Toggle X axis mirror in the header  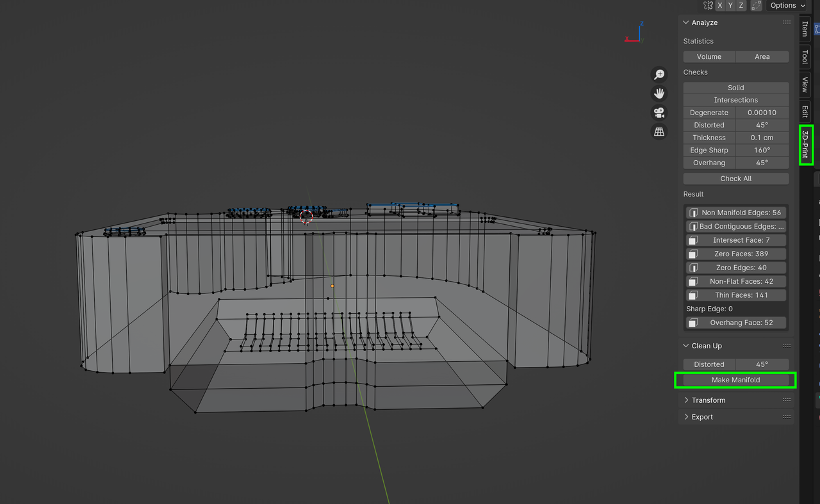(x=719, y=5)
